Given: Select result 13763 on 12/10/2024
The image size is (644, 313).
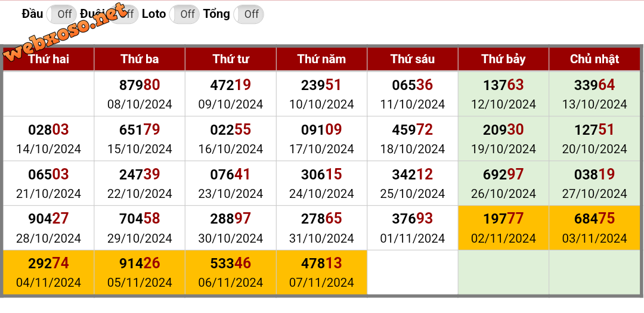Looking at the screenshot, I should [503, 94].
